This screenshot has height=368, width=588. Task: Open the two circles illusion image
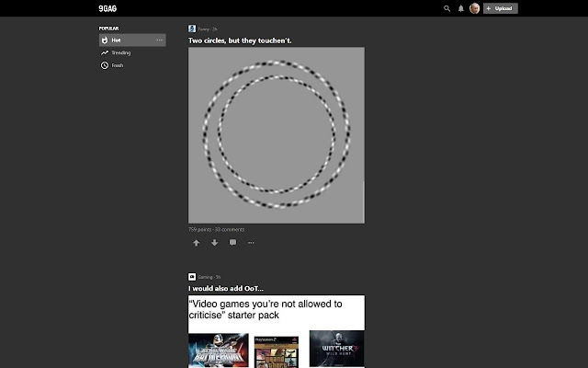277,135
